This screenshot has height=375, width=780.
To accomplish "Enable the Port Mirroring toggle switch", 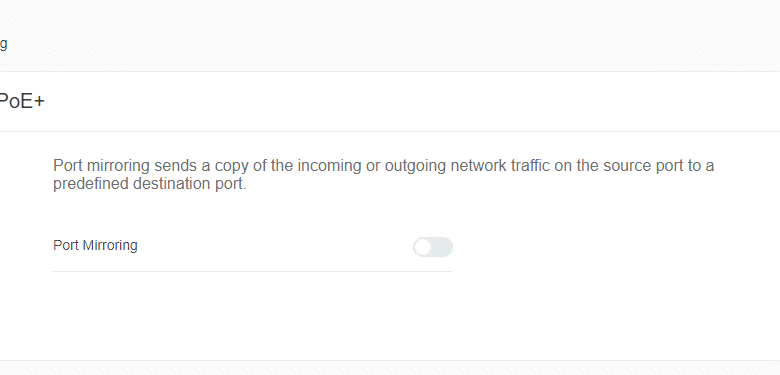I will point(433,247).
